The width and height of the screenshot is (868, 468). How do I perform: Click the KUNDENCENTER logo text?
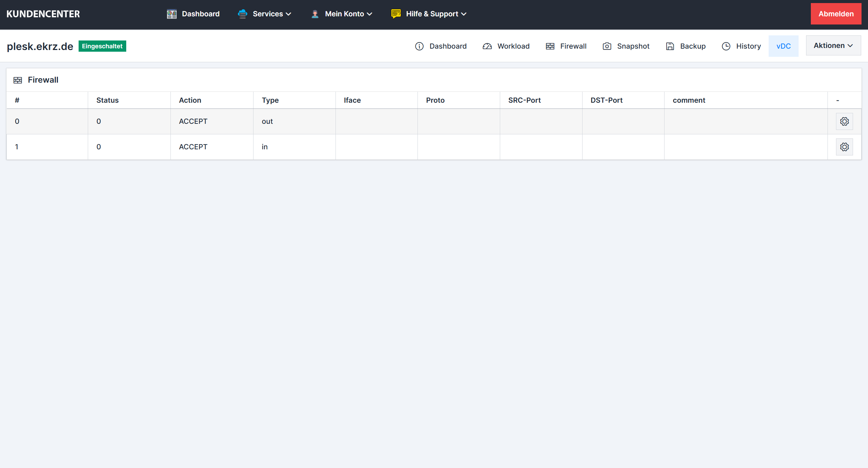(43, 14)
